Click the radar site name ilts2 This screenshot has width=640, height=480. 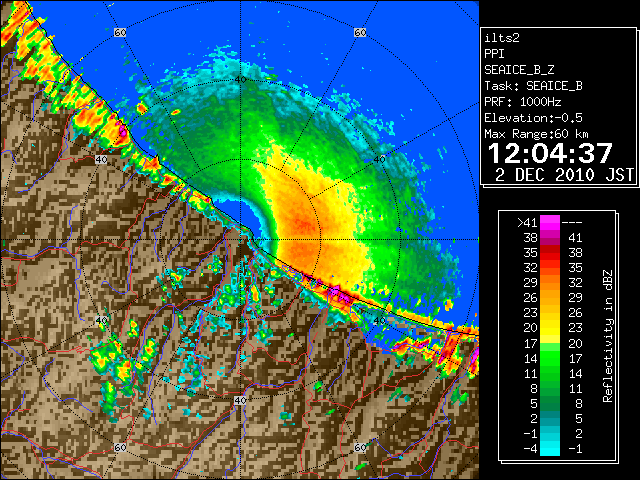tap(502, 38)
